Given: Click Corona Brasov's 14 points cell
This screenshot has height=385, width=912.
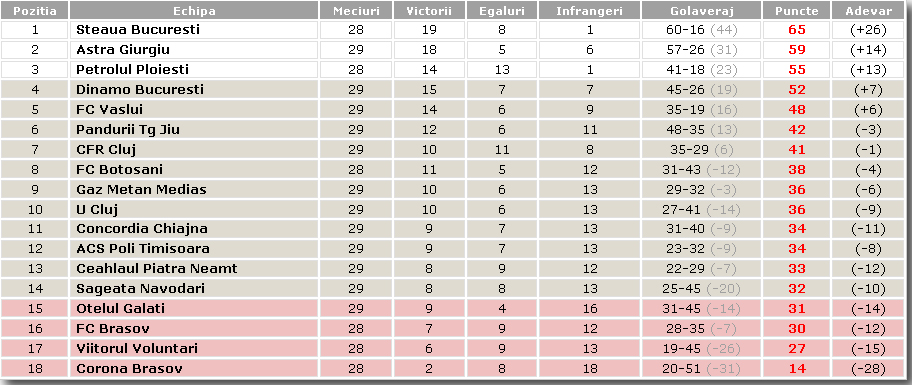Looking at the screenshot, I should tap(797, 369).
